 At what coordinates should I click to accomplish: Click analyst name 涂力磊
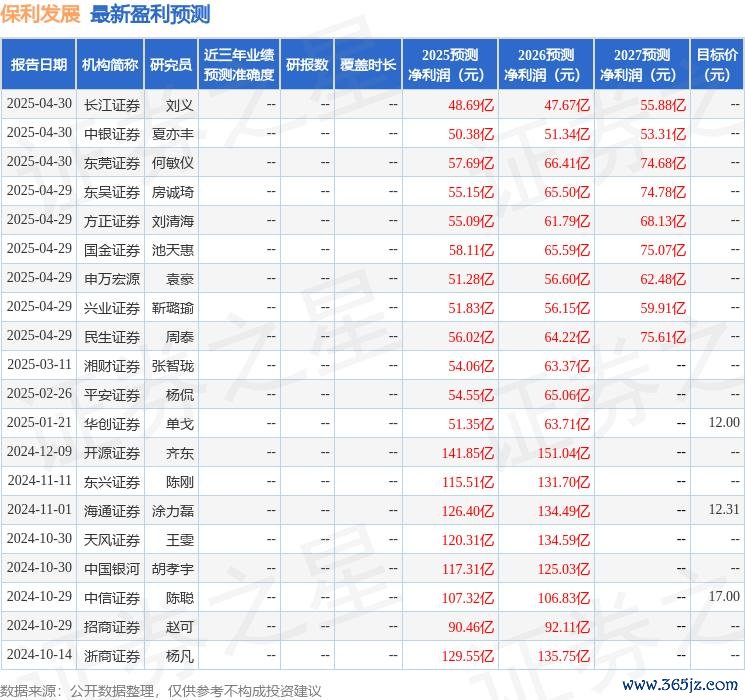coord(173,511)
